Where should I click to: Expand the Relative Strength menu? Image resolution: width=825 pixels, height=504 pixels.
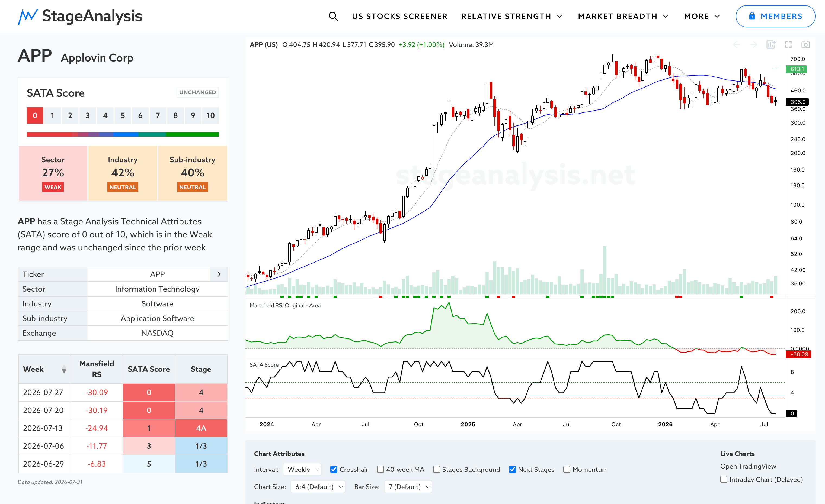(511, 16)
